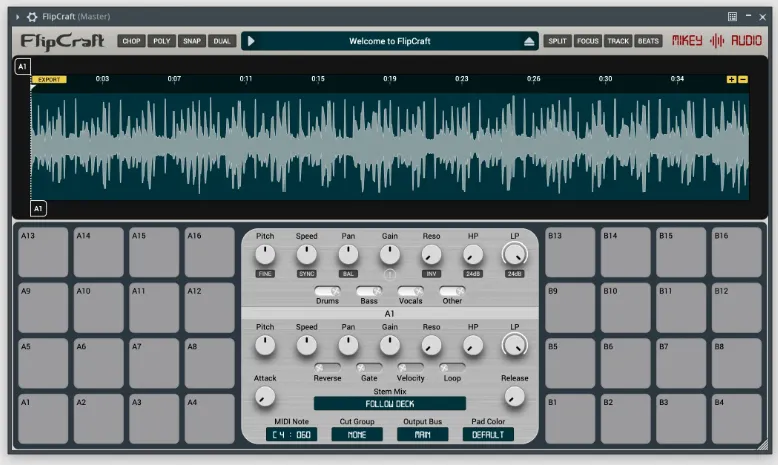Enable the Gate switch
This screenshot has height=465, width=778.
[369, 368]
